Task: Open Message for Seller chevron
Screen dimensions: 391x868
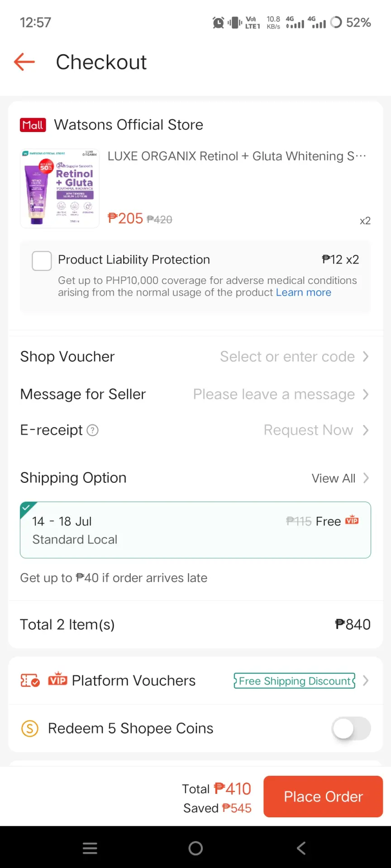Action: [x=366, y=394]
